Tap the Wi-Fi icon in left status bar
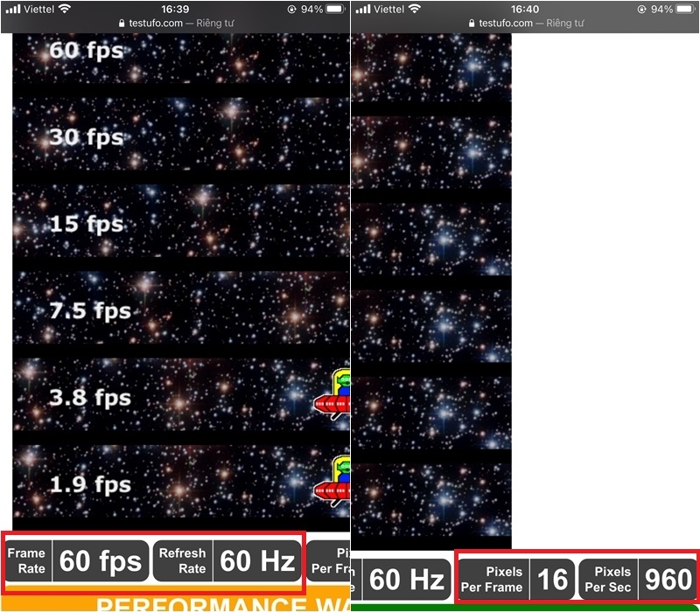The height and width of the screenshot is (612, 700). (64, 9)
